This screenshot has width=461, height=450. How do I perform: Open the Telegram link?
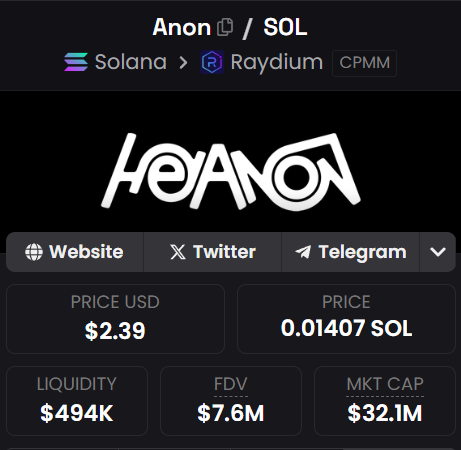pos(350,252)
